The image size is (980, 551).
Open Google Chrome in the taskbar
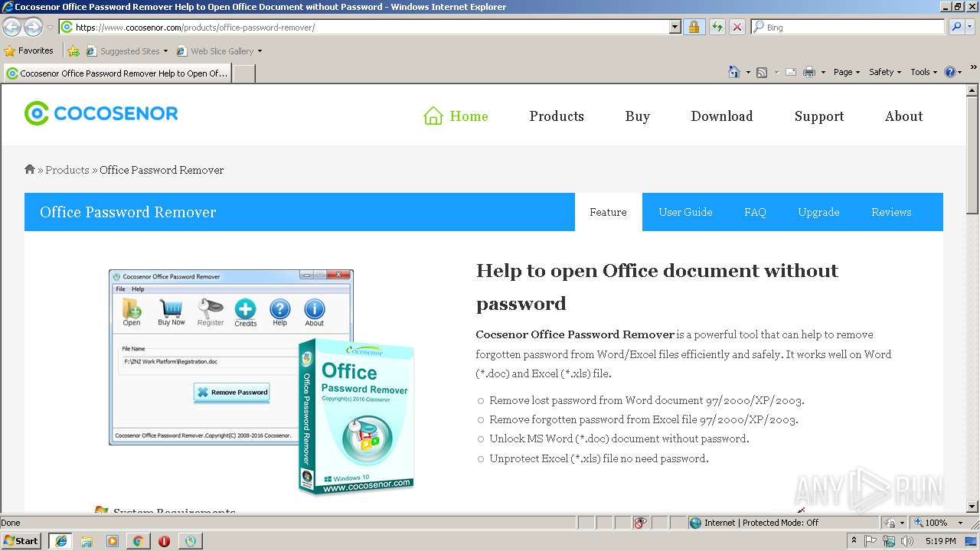point(138,541)
